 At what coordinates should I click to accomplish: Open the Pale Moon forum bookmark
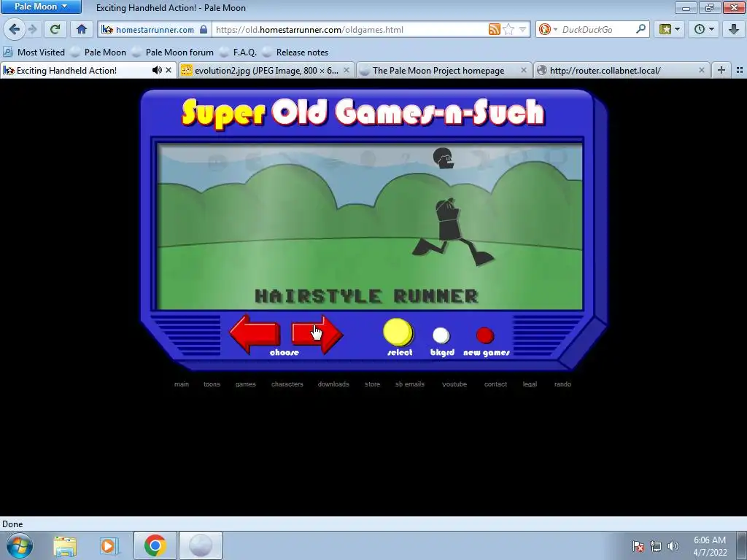pyautogui.click(x=173, y=52)
